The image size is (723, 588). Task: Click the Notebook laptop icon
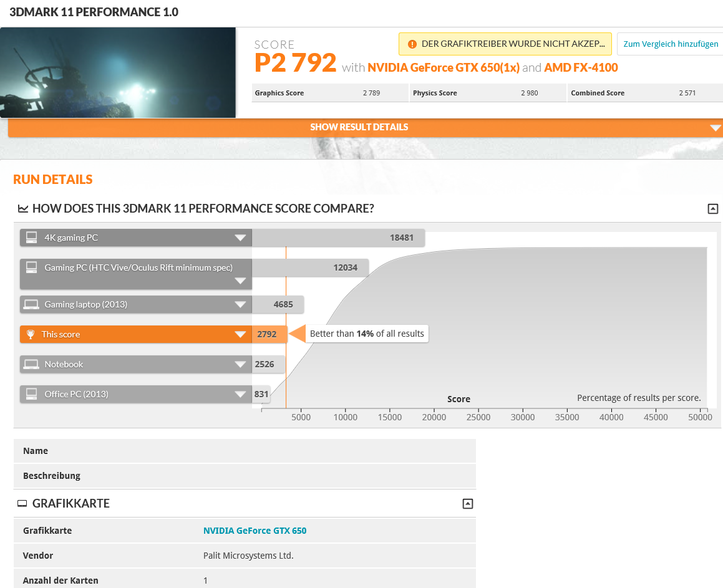point(31,365)
